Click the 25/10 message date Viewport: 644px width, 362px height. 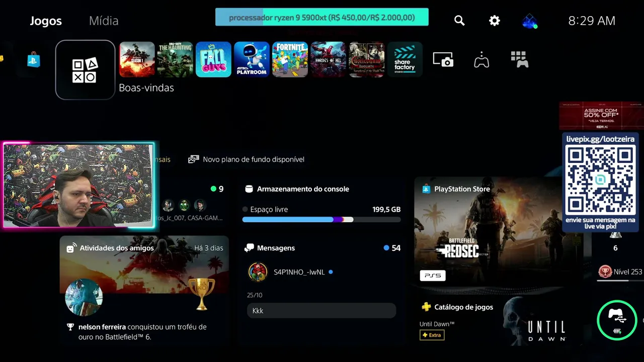pos(255,295)
